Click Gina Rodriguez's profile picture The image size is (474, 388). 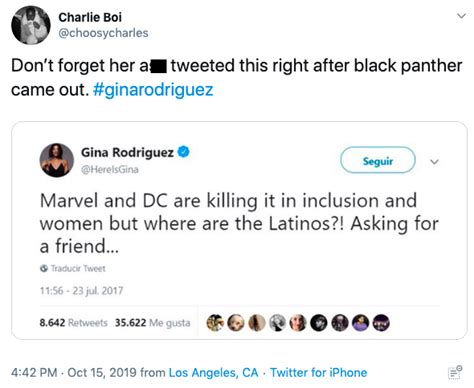pos(57,160)
